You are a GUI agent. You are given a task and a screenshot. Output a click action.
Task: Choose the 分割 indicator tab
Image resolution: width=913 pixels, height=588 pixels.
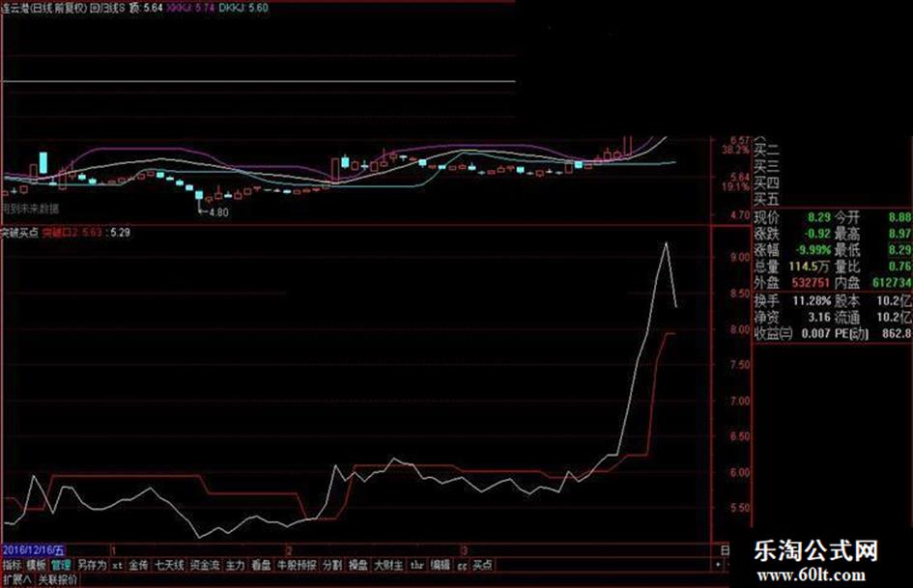point(332,565)
